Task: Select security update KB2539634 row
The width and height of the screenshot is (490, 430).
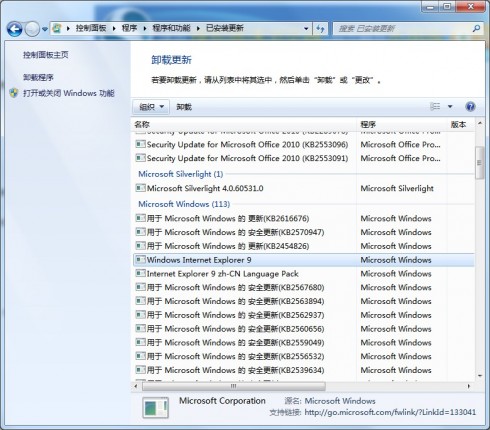Action: pyautogui.click(x=303, y=370)
